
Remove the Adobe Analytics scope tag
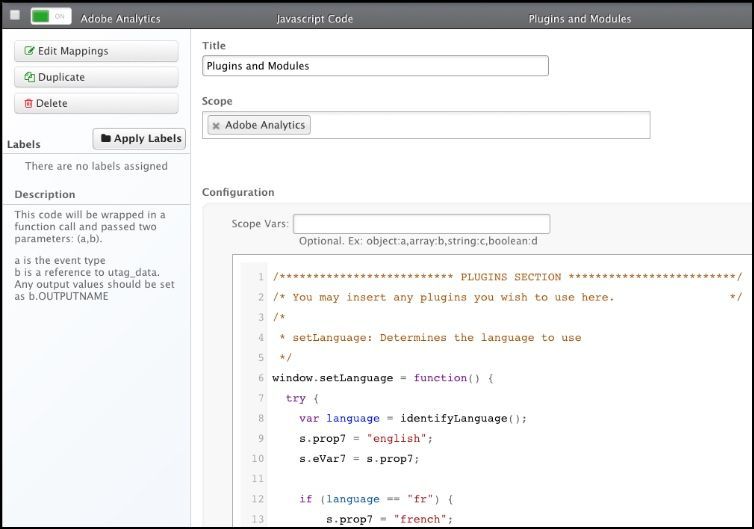(216, 126)
